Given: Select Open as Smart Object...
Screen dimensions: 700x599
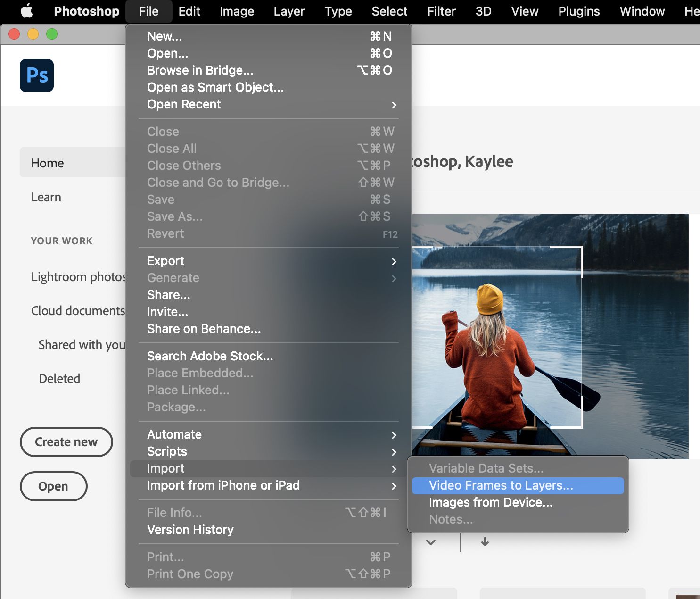Looking at the screenshot, I should tap(269, 87).
